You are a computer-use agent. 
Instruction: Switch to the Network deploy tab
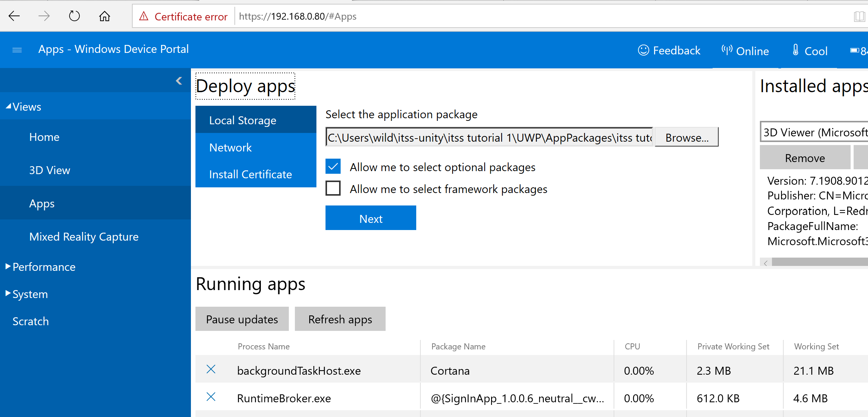pyautogui.click(x=231, y=148)
